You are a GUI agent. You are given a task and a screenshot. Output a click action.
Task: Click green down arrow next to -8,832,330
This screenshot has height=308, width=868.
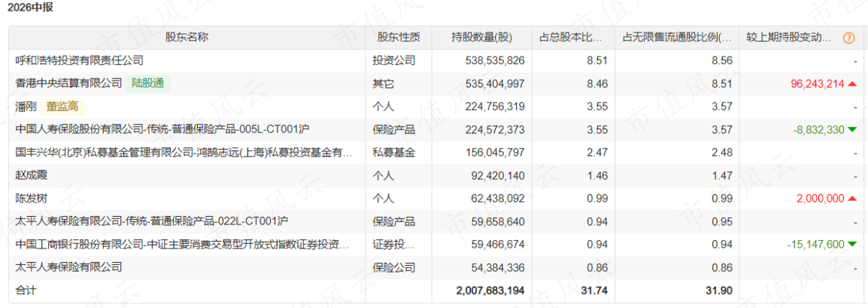(x=852, y=130)
